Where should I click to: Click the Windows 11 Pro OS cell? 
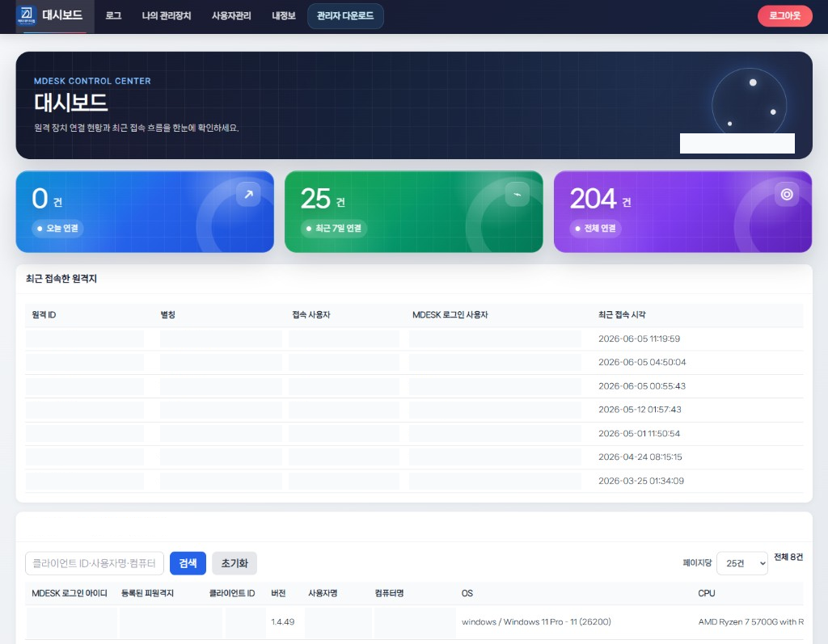(x=536, y=622)
